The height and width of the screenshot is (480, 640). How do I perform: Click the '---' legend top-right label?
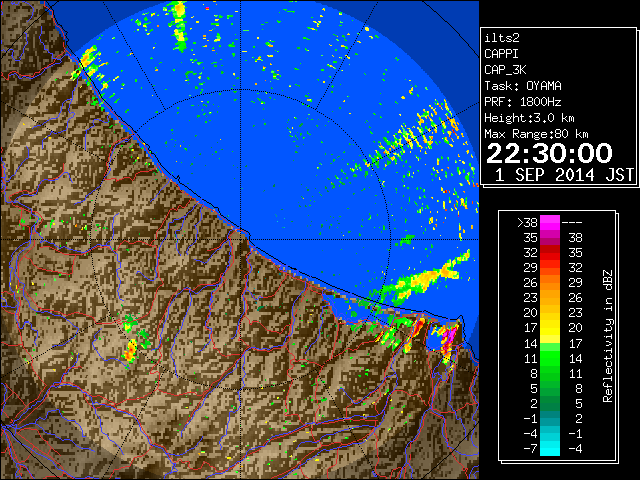point(572,223)
